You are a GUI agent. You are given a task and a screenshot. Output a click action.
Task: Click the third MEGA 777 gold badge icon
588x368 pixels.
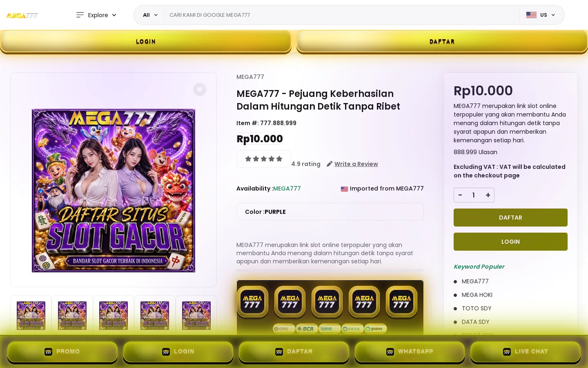point(327,302)
